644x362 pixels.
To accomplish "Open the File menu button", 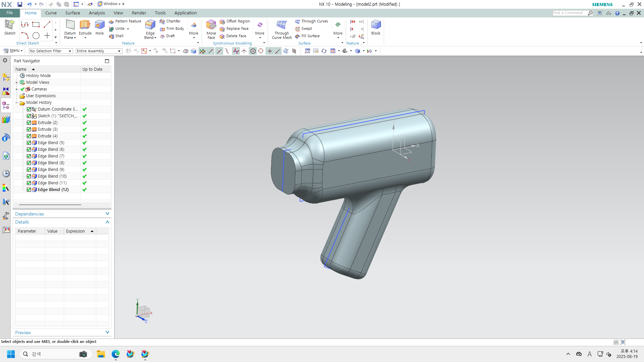I will (x=9, y=13).
